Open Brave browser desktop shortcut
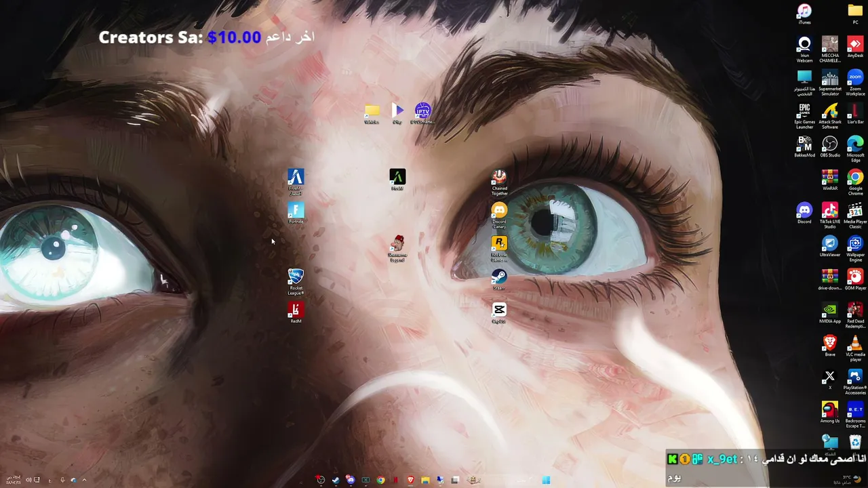The width and height of the screenshot is (868, 488). click(830, 346)
